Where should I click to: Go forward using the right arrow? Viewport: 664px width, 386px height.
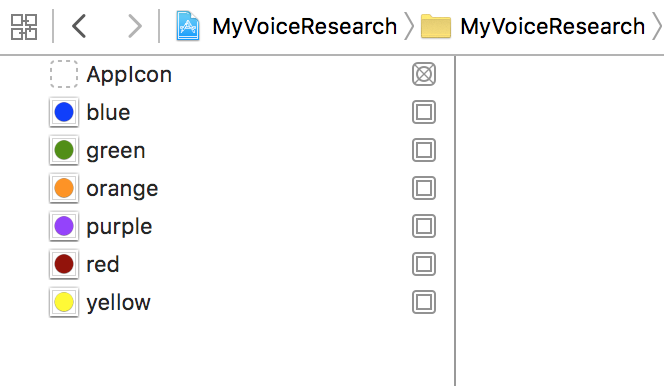click(135, 26)
